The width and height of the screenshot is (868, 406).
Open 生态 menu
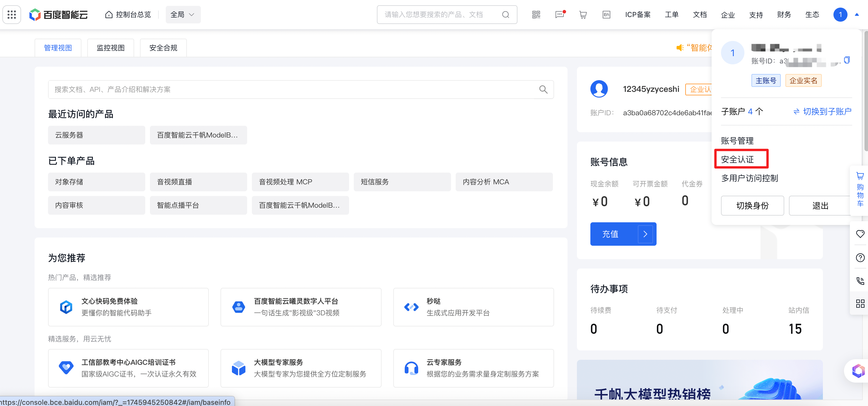(812, 14)
